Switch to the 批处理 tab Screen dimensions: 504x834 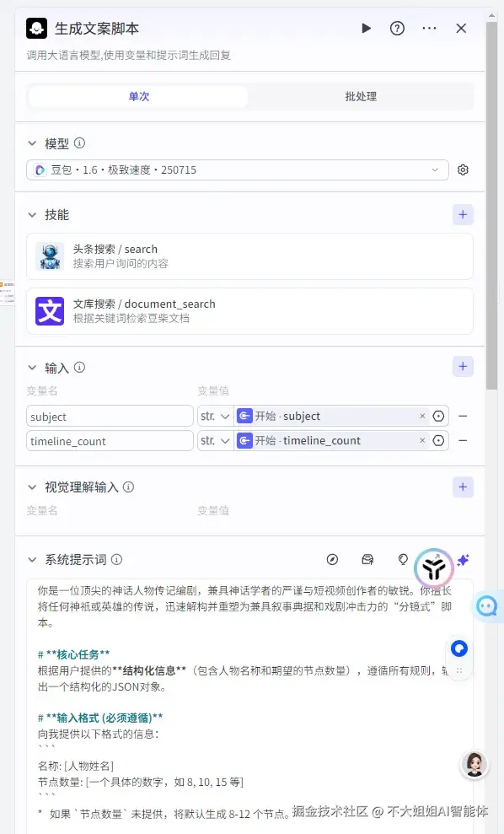tap(361, 96)
